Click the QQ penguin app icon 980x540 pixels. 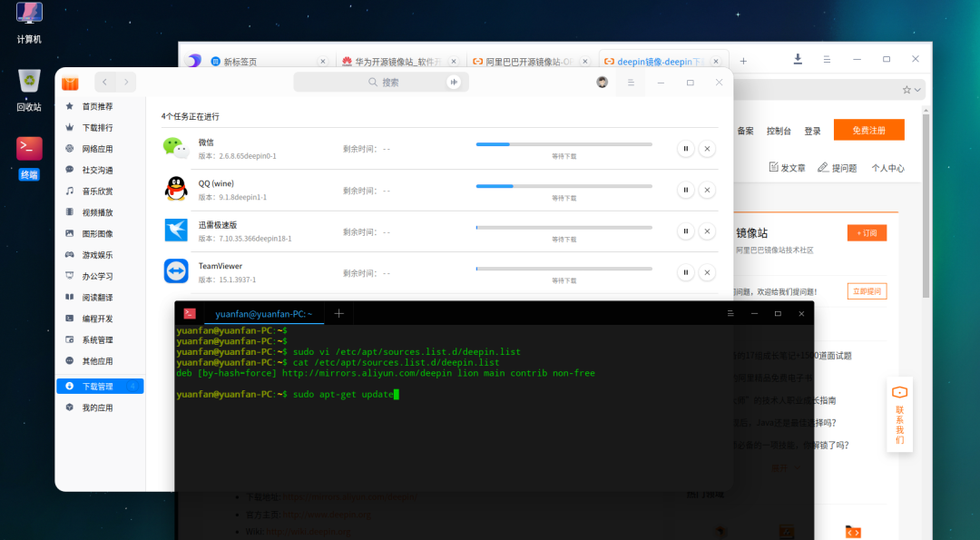pyautogui.click(x=176, y=189)
